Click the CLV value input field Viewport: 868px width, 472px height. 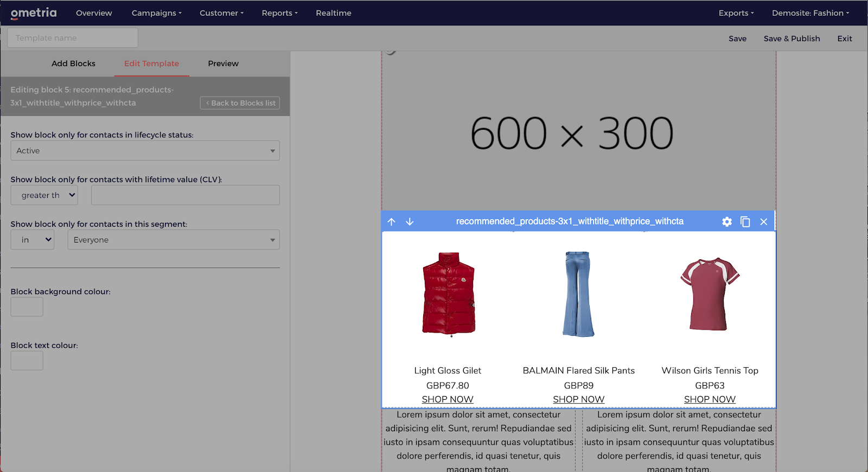(x=186, y=195)
